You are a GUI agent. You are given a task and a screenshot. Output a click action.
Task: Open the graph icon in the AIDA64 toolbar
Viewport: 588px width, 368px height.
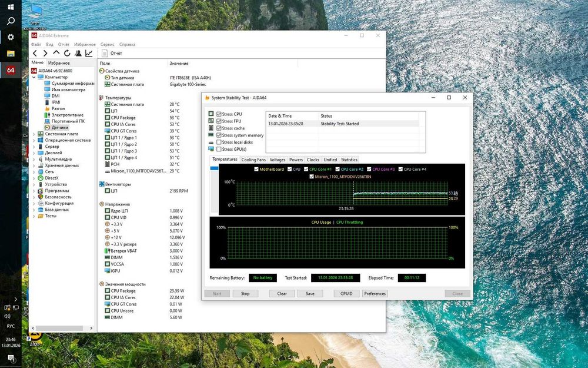coord(89,54)
